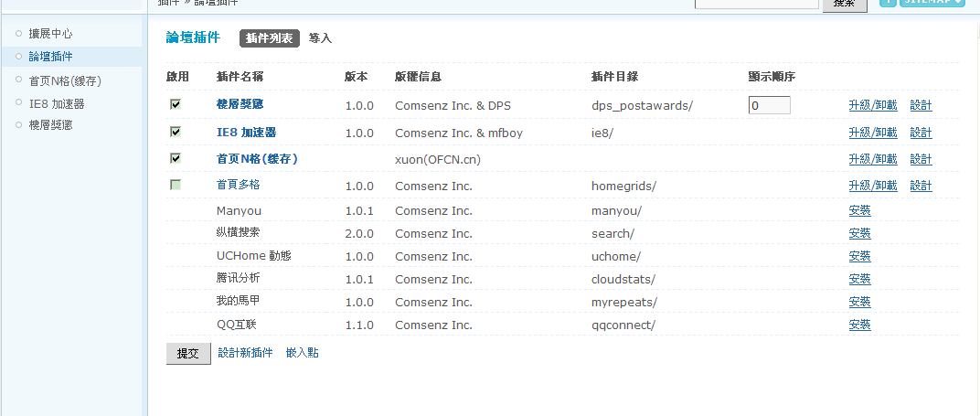The height and width of the screenshot is (416, 980).
Task: Select the 縱橫搜索 plugin name text
Action: [x=238, y=232]
